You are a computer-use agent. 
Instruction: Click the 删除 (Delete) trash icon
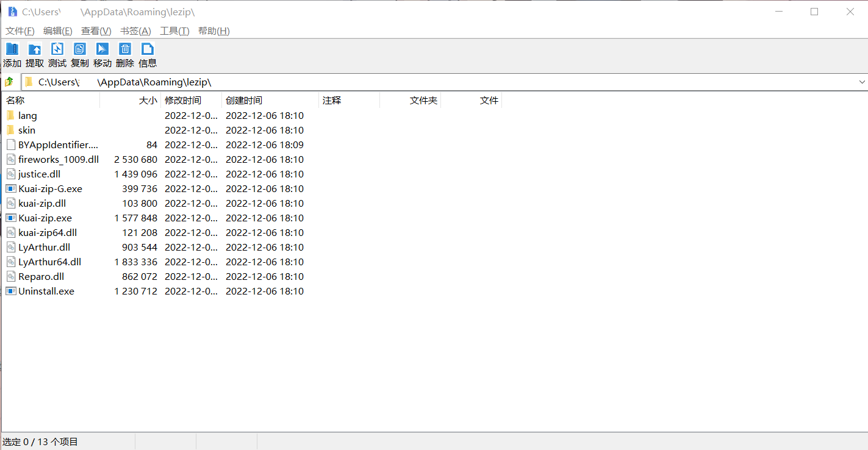(x=125, y=49)
